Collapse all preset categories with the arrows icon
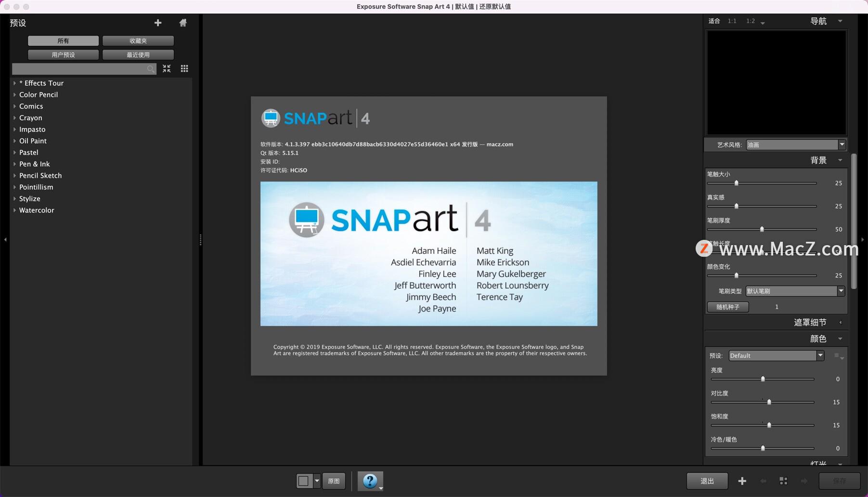Image resolution: width=868 pixels, height=497 pixels. point(167,68)
